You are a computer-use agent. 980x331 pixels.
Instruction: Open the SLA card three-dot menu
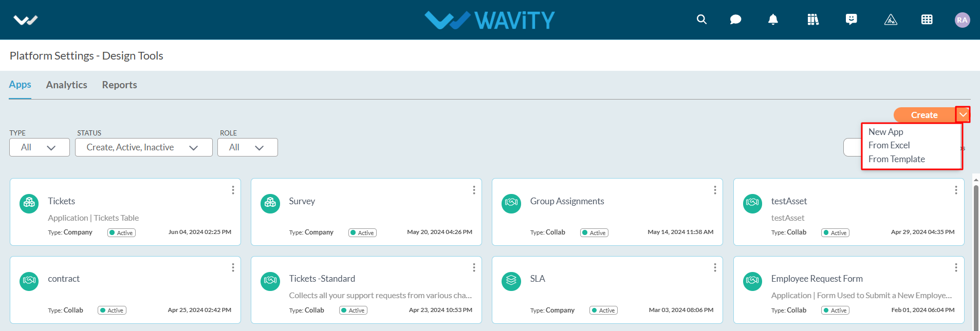(x=715, y=267)
